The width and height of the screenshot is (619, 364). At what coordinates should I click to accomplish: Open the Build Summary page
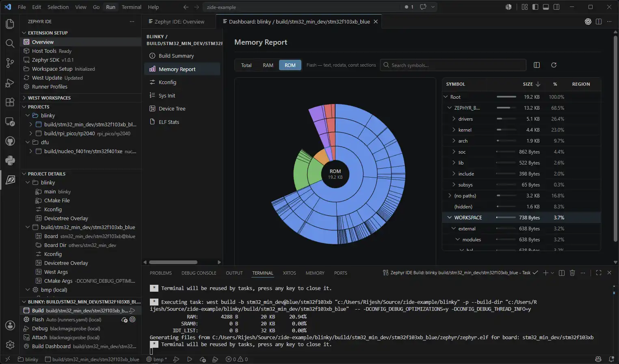tap(182, 56)
